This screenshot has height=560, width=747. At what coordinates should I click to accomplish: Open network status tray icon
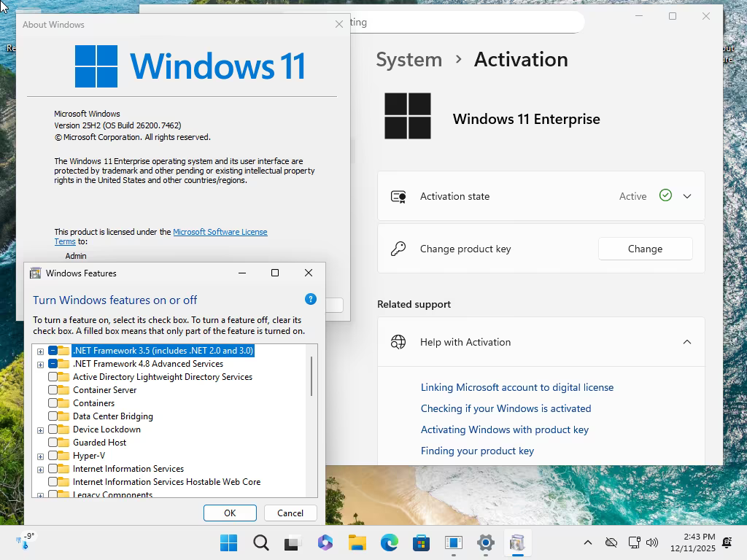pos(634,542)
